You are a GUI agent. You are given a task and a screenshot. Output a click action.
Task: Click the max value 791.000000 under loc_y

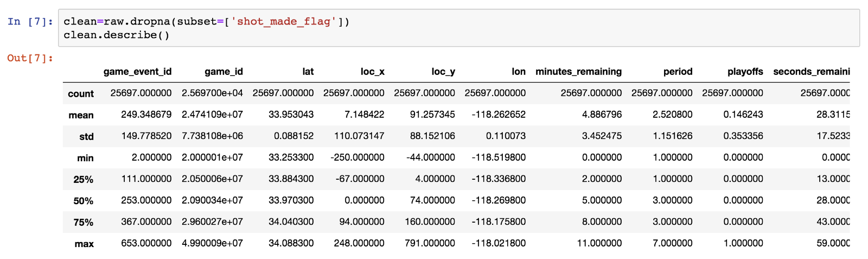pyautogui.click(x=430, y=243)
